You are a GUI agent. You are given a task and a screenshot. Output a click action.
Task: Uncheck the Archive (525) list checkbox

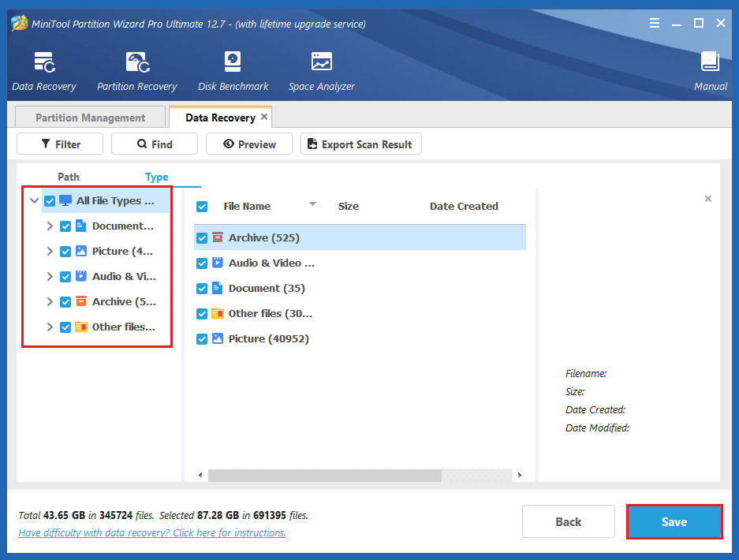click(x=202, y=238)
